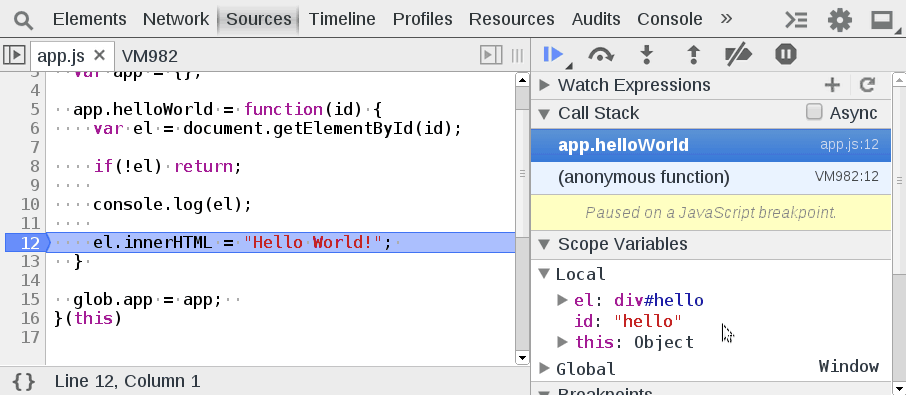Open the VM982 file tab
The width and height of the screenshot is (906, 395).
(x=150, y=56)
